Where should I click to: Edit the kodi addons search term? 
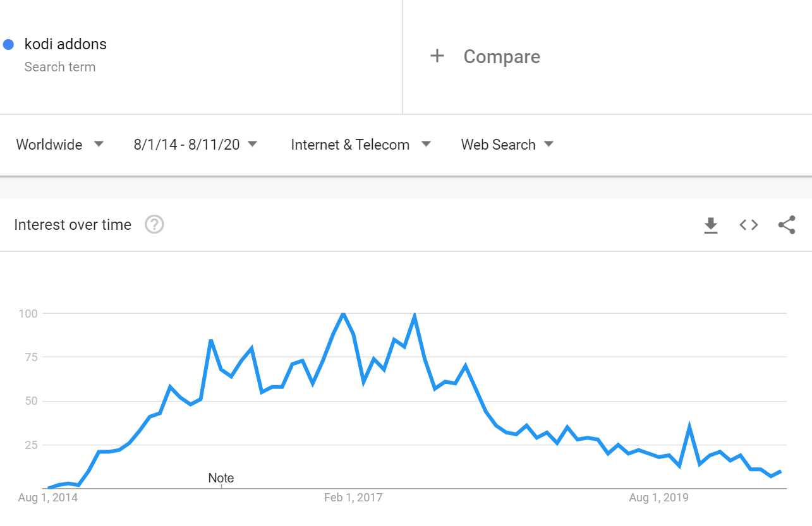click(66, 44)
